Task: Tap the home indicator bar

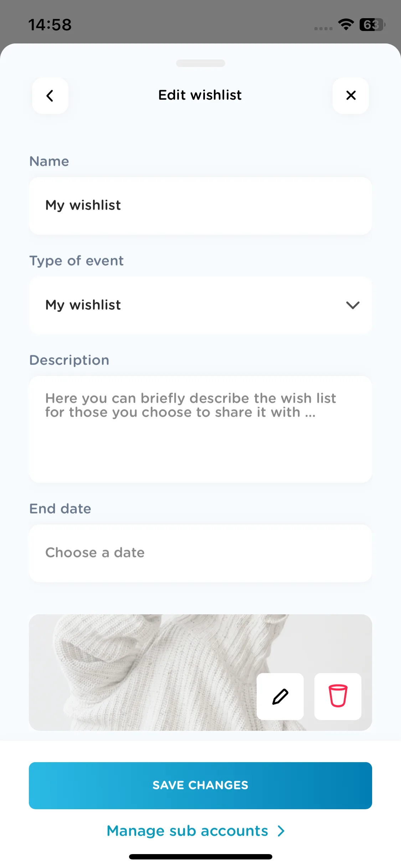Action: click(x=201, y=857)
